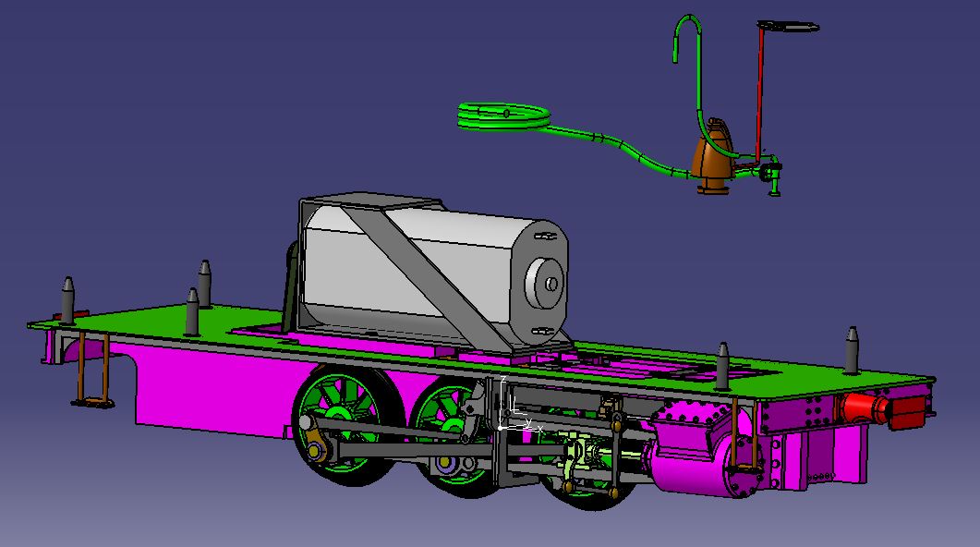Select the grey post at far right corner
This screenshot has height=547, width=980.
tap(852, 350)
